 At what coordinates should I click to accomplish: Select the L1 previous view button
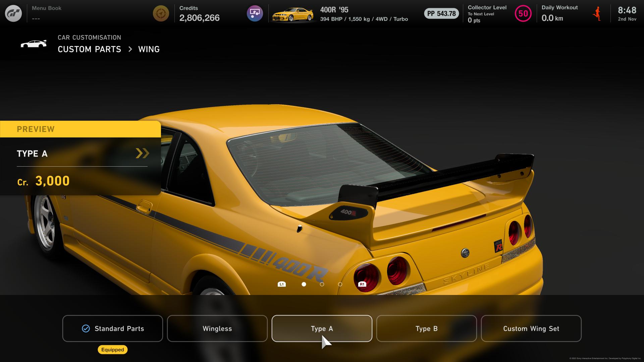282,284
